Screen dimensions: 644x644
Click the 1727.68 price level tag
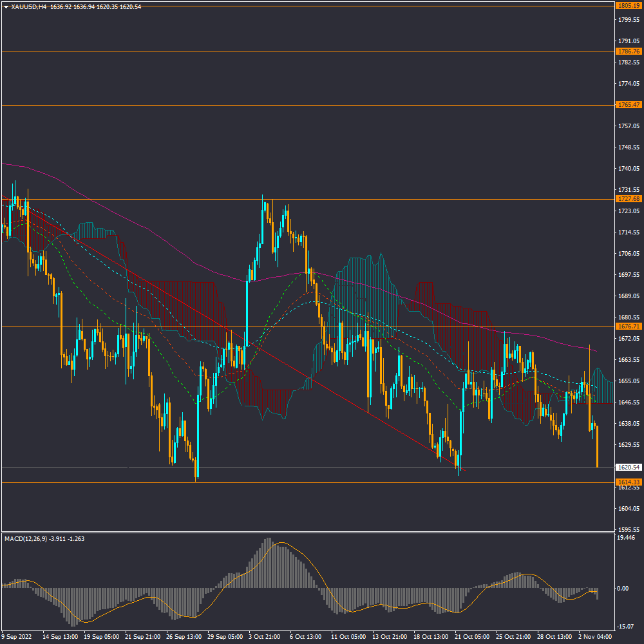628,199
